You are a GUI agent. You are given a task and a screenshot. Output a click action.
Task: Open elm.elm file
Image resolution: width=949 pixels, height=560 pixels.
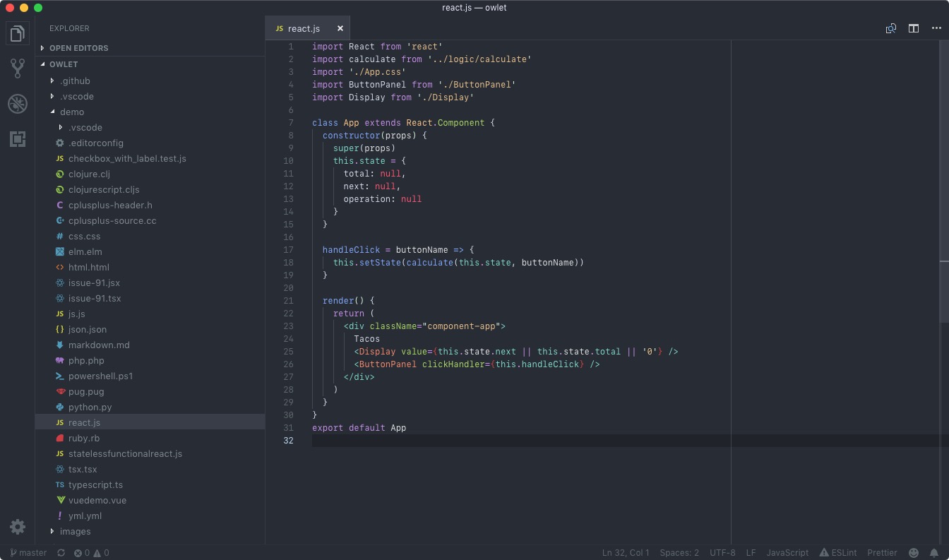pos(150,251)
